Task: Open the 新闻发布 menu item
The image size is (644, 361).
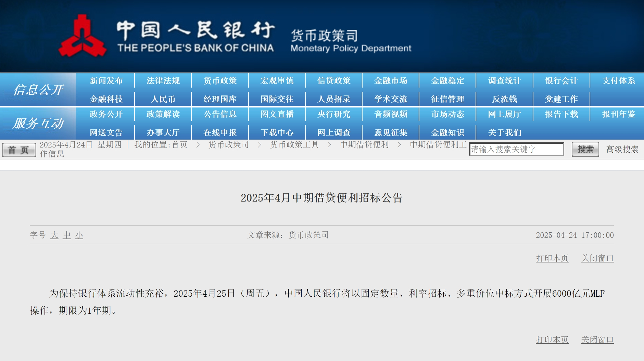Action: (106, 81)
